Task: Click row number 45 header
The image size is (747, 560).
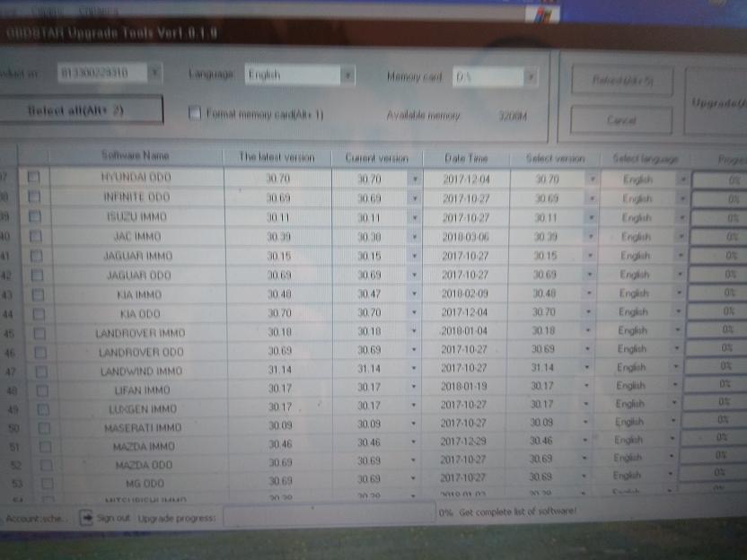Action: click(9, 334)
